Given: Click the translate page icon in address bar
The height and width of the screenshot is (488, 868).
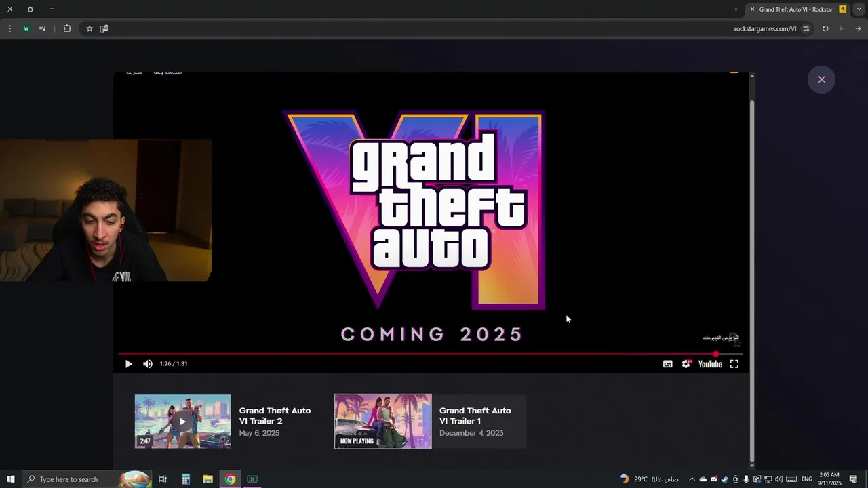Looking at the screenshot, I should (x=104, y=28).
